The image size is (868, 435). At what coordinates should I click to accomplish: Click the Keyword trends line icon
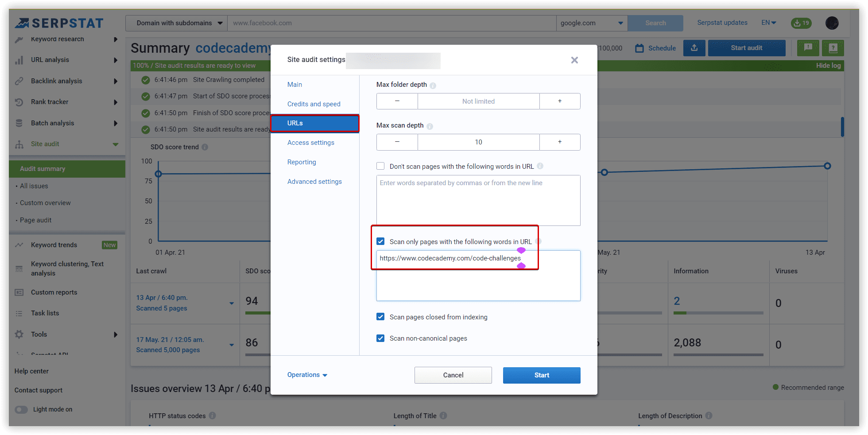(19, 245)
